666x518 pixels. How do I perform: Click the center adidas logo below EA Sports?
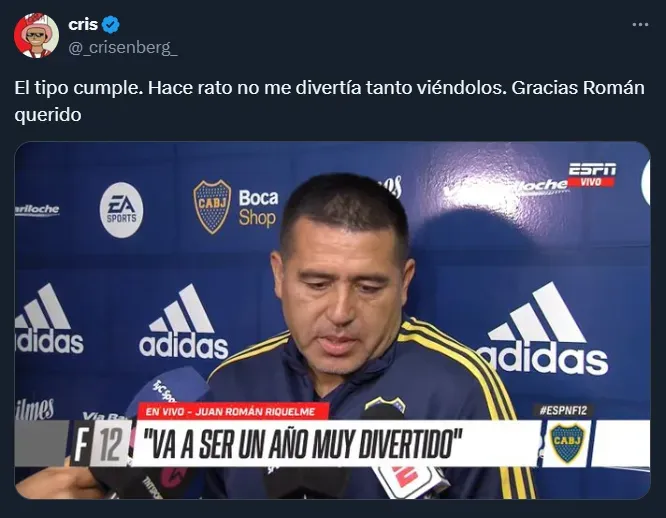pos(183,321)
